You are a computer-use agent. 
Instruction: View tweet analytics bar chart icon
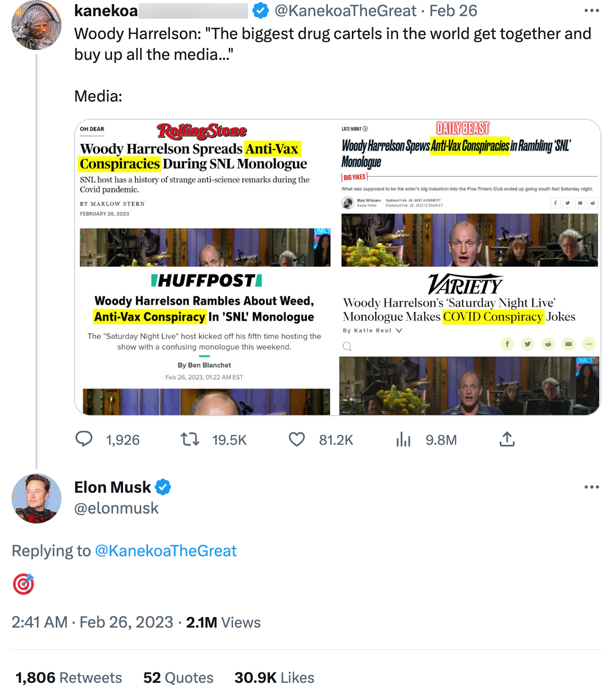coord(403,440)
